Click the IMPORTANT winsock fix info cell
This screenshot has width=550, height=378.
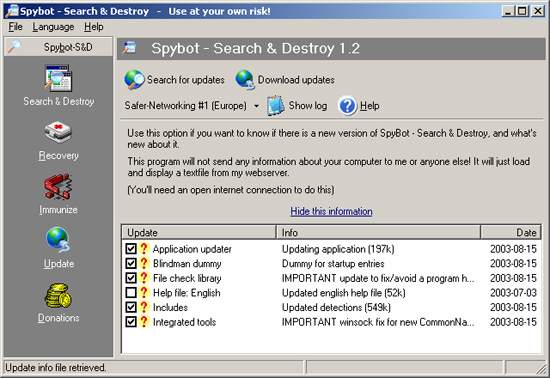(378, 322)
